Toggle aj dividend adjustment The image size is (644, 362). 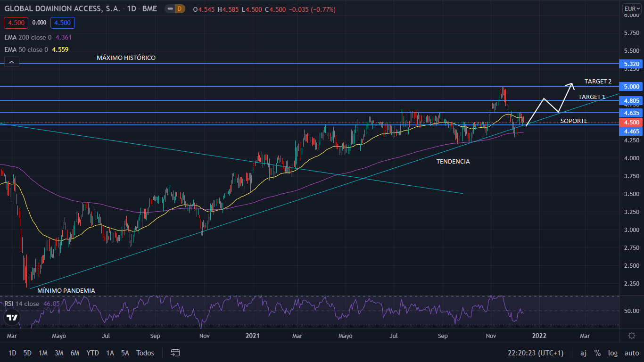583,353
